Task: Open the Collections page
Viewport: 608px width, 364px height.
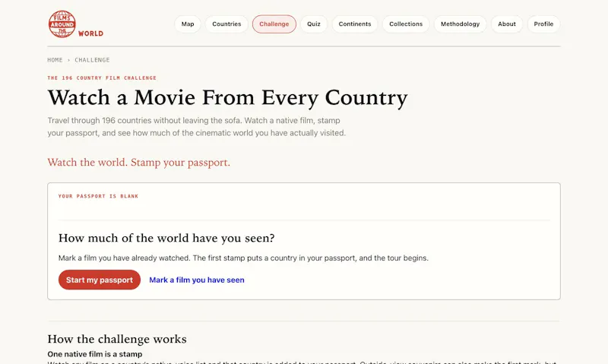Action: [406, 24]
